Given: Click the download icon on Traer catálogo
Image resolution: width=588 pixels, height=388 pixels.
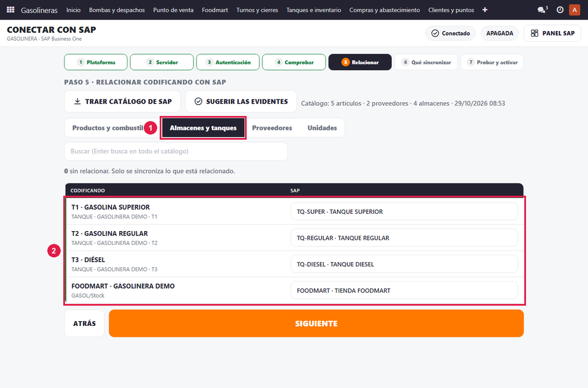Looking at the screenshot, I should coord(78,101).
